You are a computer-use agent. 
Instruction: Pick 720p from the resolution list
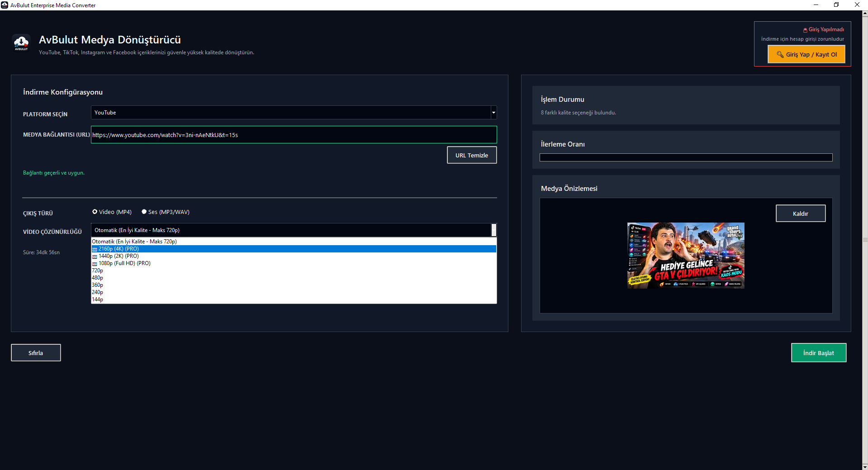294,271
